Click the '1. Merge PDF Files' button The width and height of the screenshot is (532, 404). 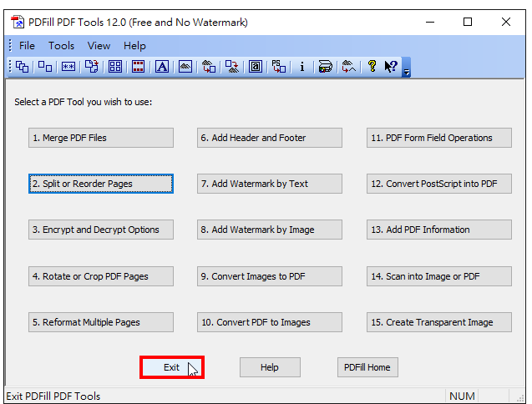click(101, 138)
